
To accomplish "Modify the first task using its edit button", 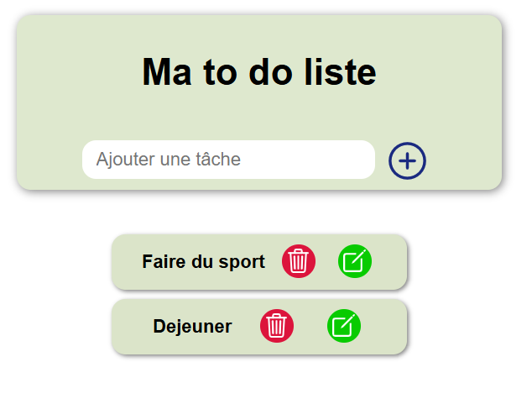I will click(x=355, y=261).
